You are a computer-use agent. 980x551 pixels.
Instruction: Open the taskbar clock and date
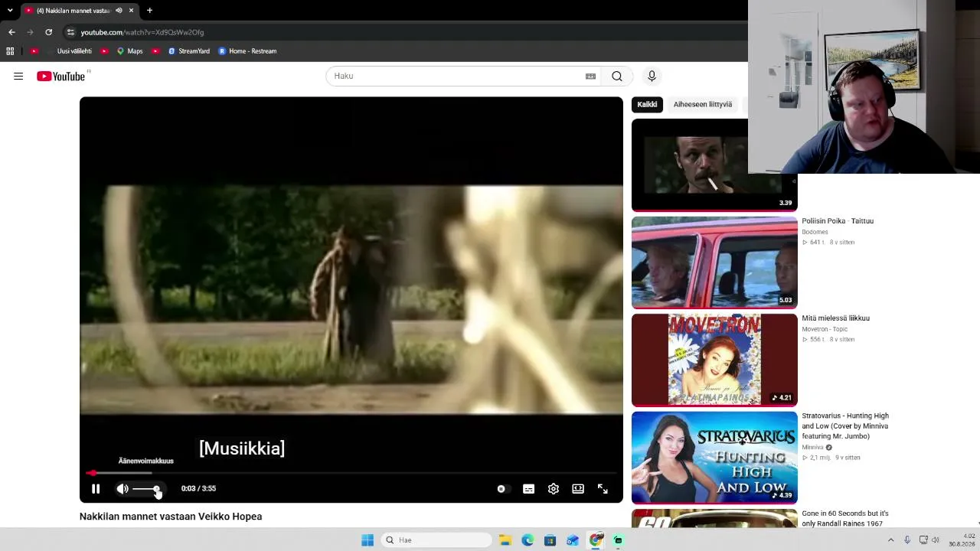[962, 540]
